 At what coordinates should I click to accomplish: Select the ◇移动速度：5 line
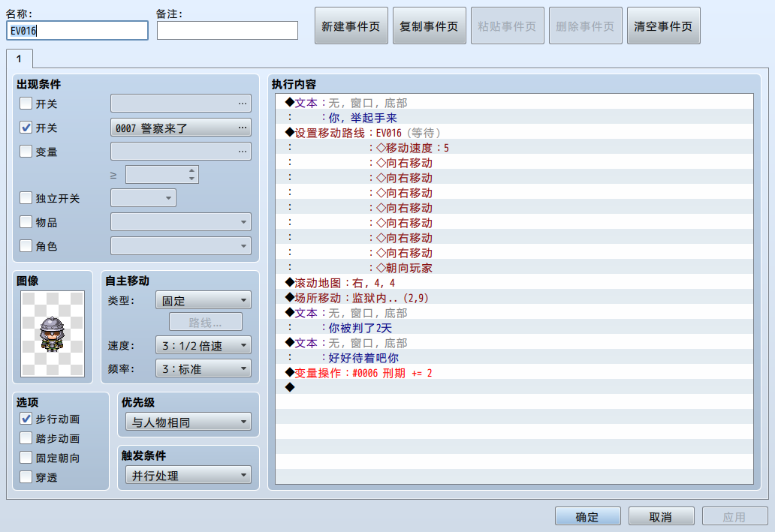point(514,148)
